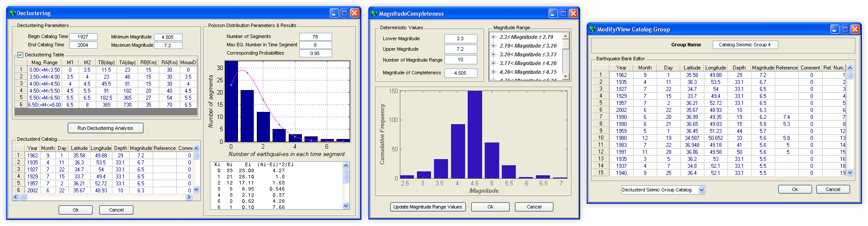Click the Modify/View Catalog Group title icon

(x=593, y=29)
